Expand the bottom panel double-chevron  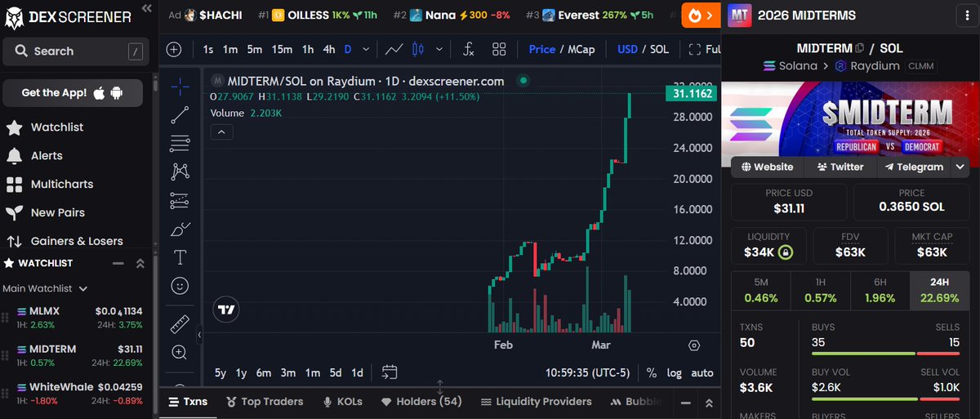click(710, 403)
